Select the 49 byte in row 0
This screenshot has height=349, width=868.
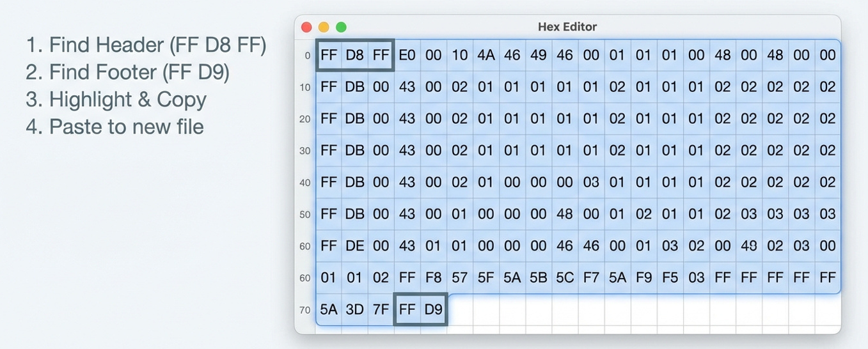539,55
